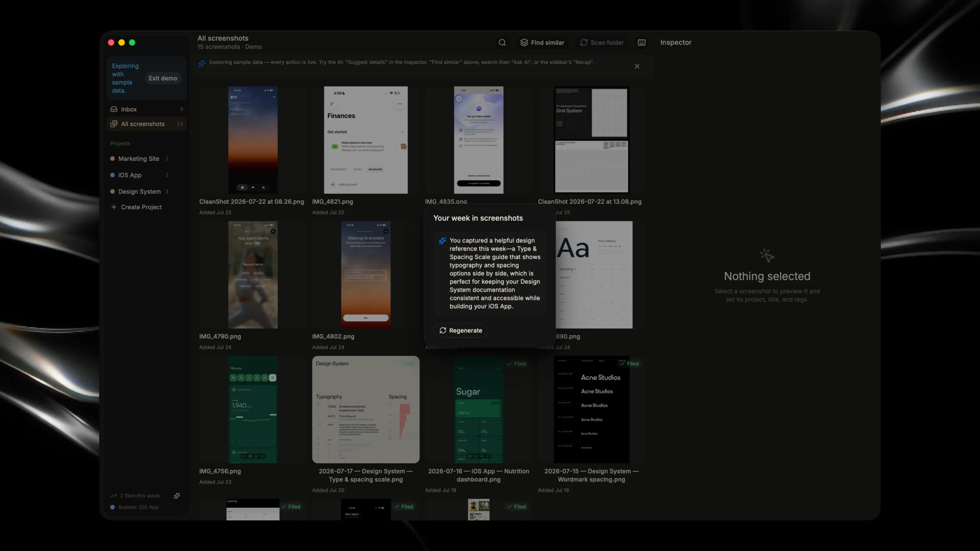
Task: Click the '15 screenshots · Demo' subtitle
Action: 229,47
